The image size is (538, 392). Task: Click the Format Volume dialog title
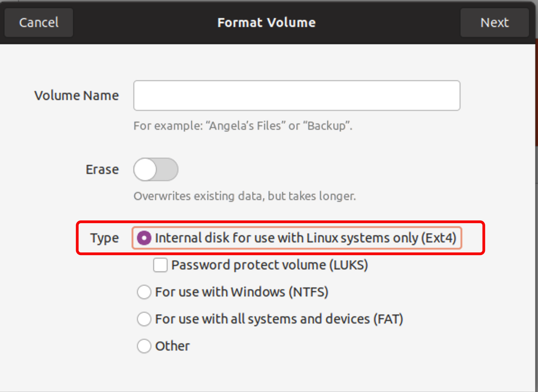(x=266, y=23)
